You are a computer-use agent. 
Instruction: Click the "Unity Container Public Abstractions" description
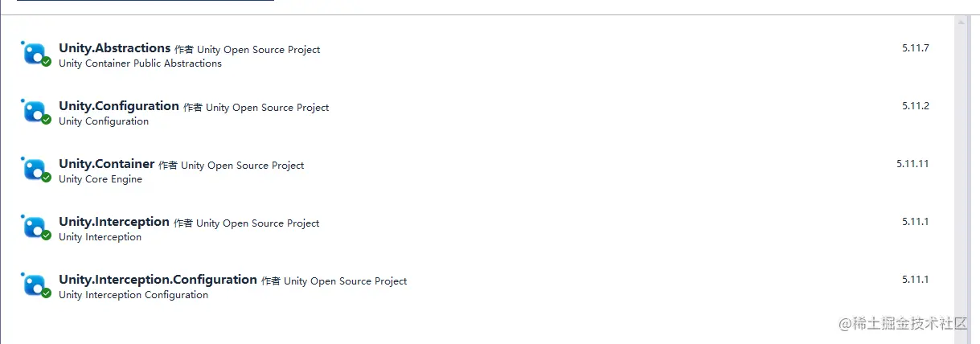(x=140, y=63)
